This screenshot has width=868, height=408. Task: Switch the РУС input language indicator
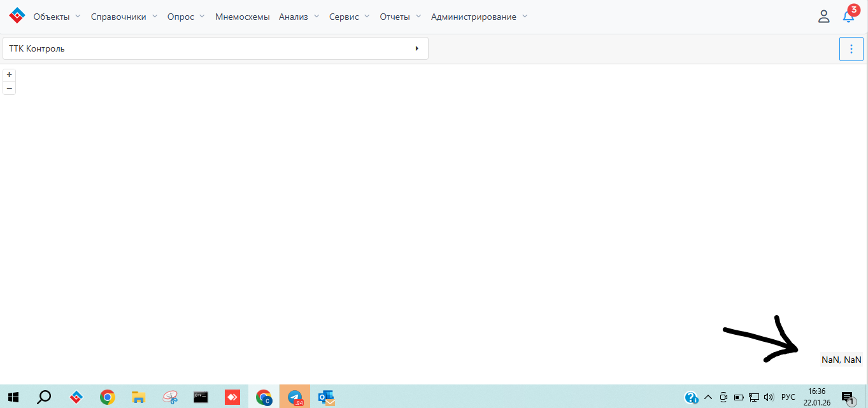coord(788,397)
